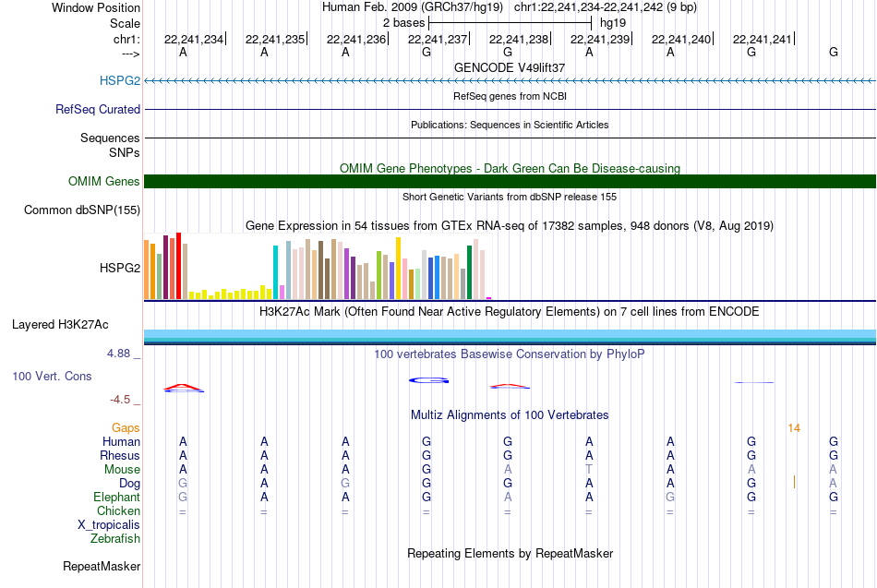This screenshot has width=877, height=588.
Task: Click the 2 bases scale text
Action: [403, 23]
